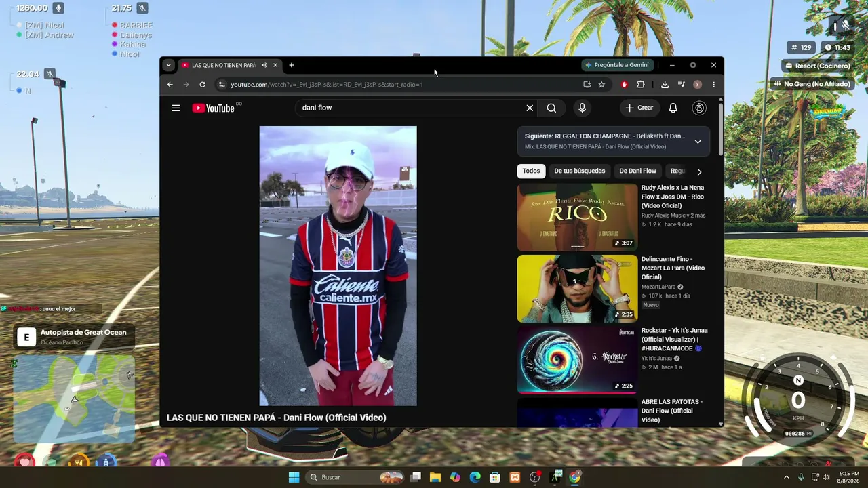
Task: Open 'Delincuente Fino - Mozart La Para' title
Action: click(673, 268)
